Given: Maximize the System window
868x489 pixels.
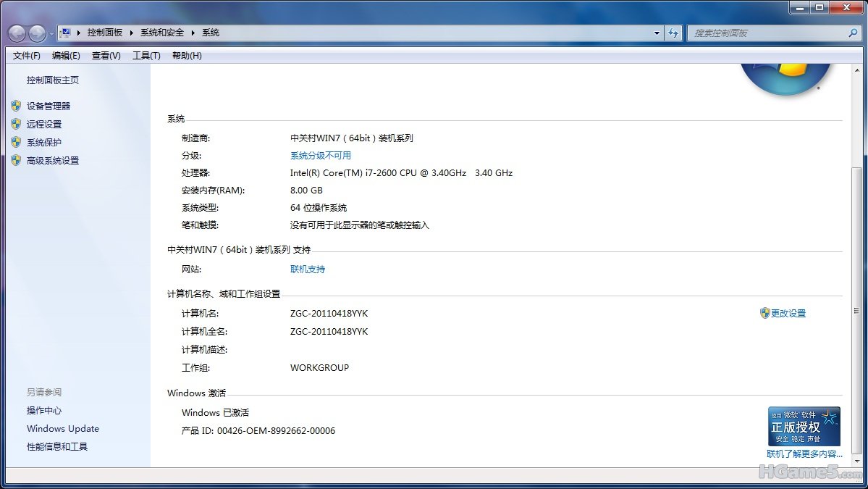Looking at the screenshot, I should (819, 7).
